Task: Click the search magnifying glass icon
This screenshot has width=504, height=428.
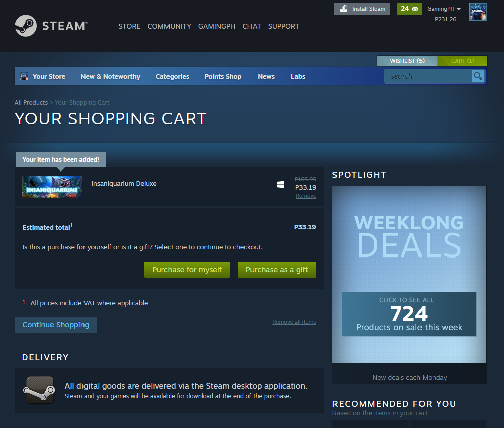Action: point(478,76)
